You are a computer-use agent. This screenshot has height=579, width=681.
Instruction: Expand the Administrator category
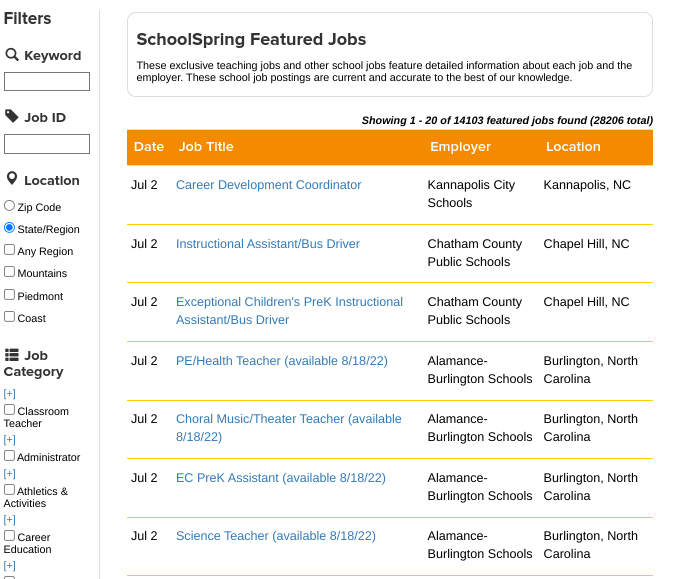10,439
